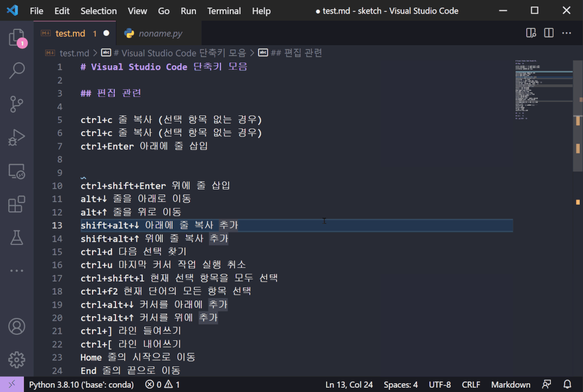This screenshot has height=392, width=583.
Task: Click heading '# Visual Studio Code 단축키 모음' line
Action: click(164, 67)
